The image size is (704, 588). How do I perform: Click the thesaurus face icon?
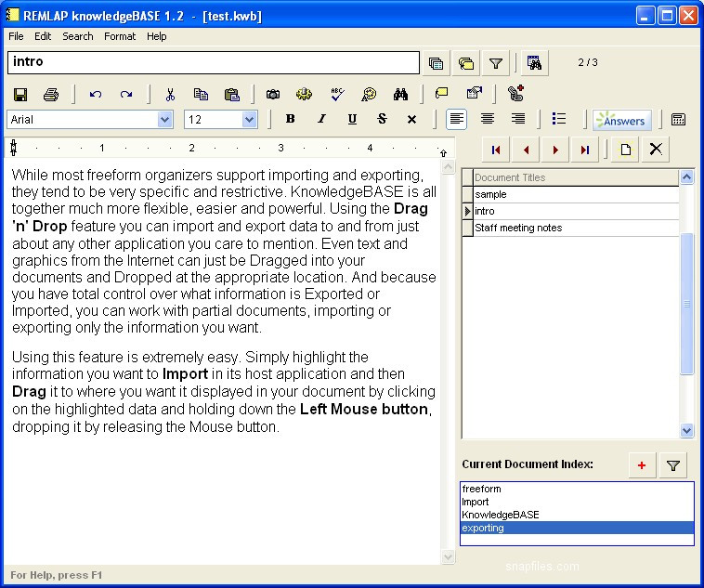[369, 95]
